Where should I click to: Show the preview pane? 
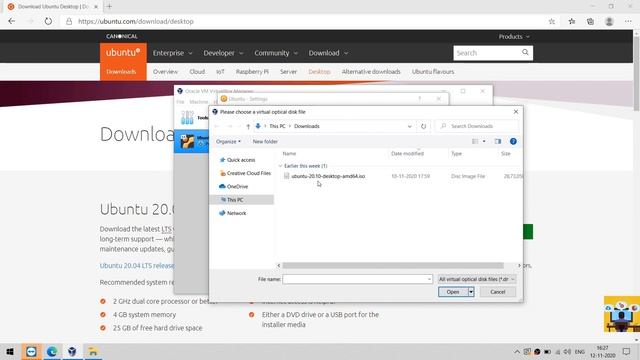pyautogui.click(x=498, y=142)
